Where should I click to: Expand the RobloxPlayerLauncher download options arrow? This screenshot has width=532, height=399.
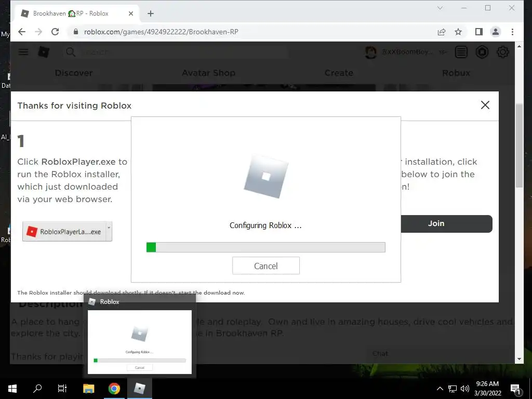click(109, 232)
